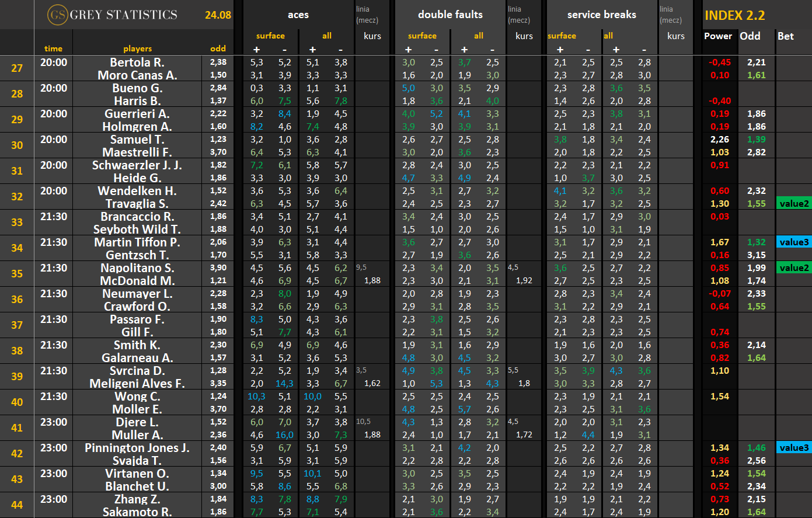Open the 24.08 date cell
This screenshot has height=518, width=812.
coord(218,15)
